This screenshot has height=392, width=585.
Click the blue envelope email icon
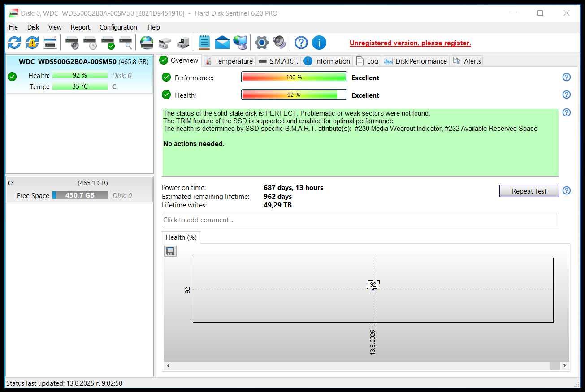pos(222,43)
